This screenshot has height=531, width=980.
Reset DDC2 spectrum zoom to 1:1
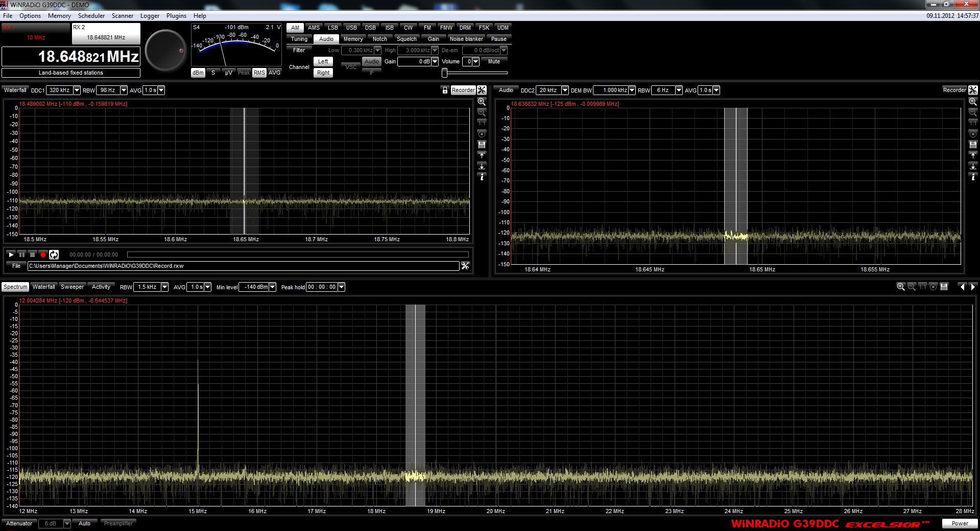(973, 123)
